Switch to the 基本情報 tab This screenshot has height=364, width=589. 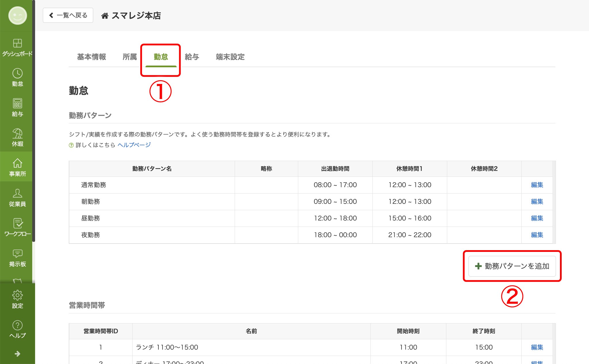tap(91, 57)
